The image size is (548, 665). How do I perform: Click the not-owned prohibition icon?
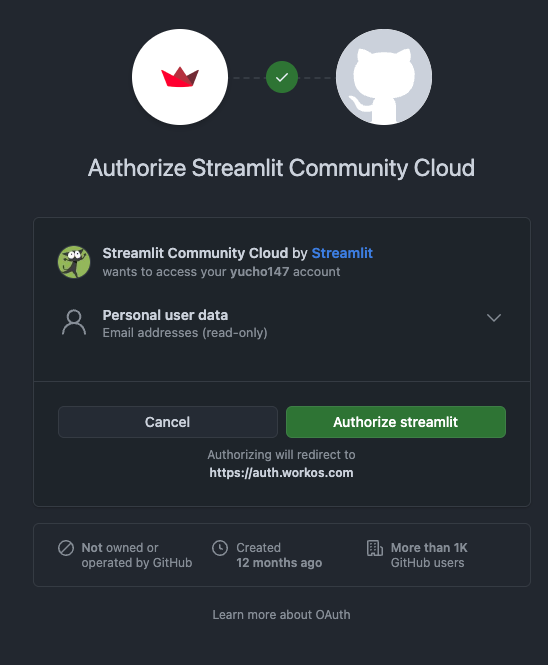tap(66, 548)
